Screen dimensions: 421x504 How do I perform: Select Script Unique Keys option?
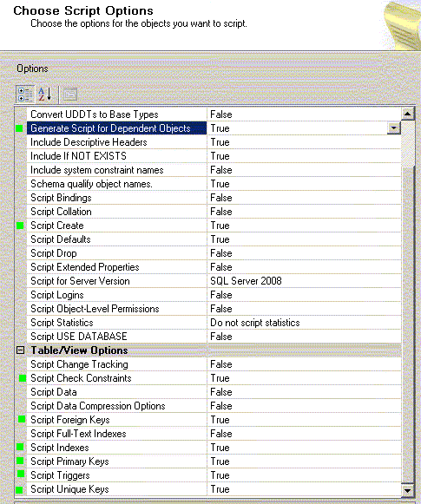[x=69, y=489]
